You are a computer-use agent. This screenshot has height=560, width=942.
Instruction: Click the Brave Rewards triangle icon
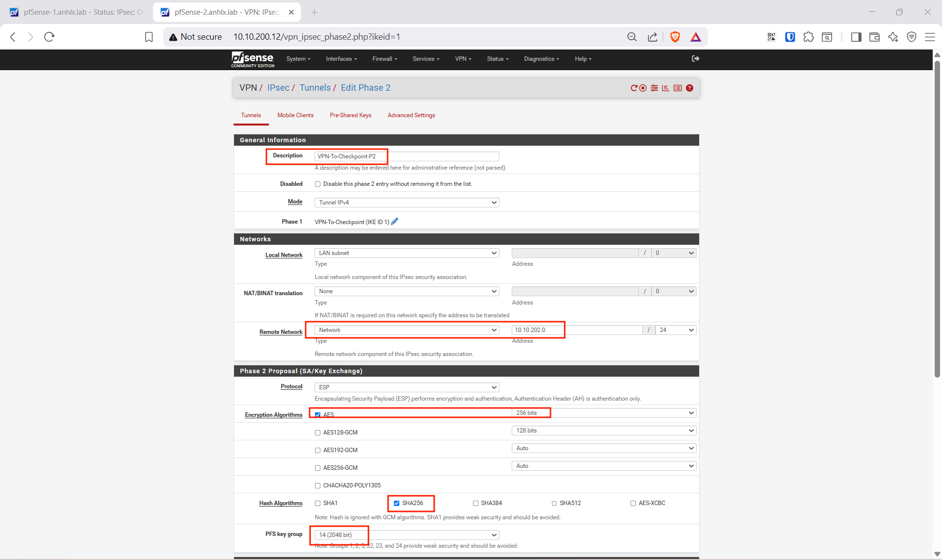click(x=695, y=37)
